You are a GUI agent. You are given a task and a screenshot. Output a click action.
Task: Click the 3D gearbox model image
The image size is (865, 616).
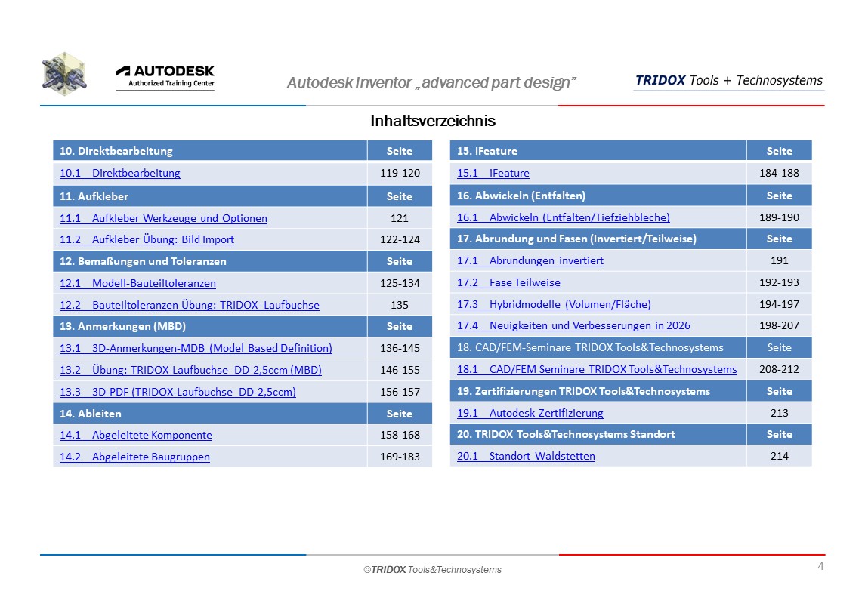(x=64, y=75)
